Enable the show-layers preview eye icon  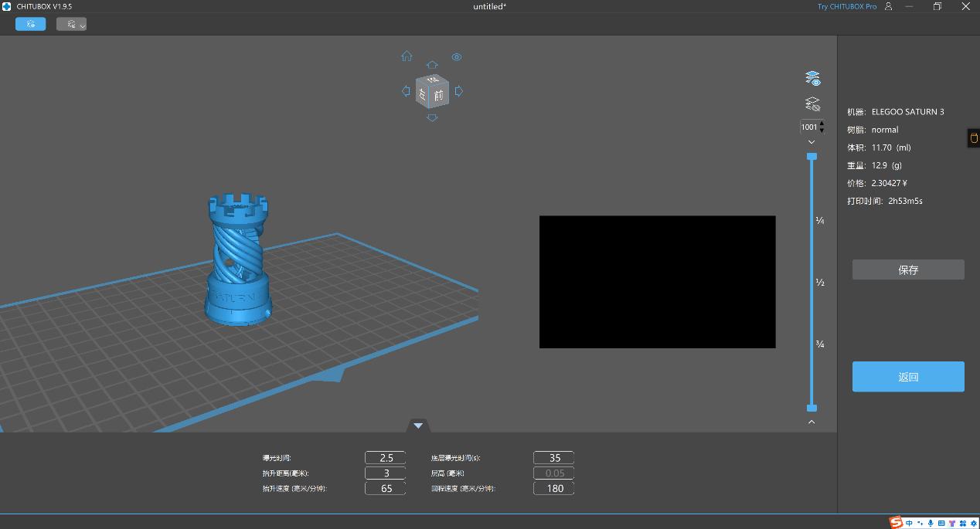(812, 78)
